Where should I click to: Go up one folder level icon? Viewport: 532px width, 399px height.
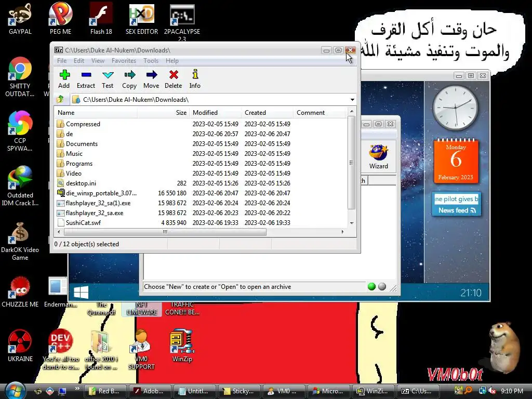click(x=60, y=99)
